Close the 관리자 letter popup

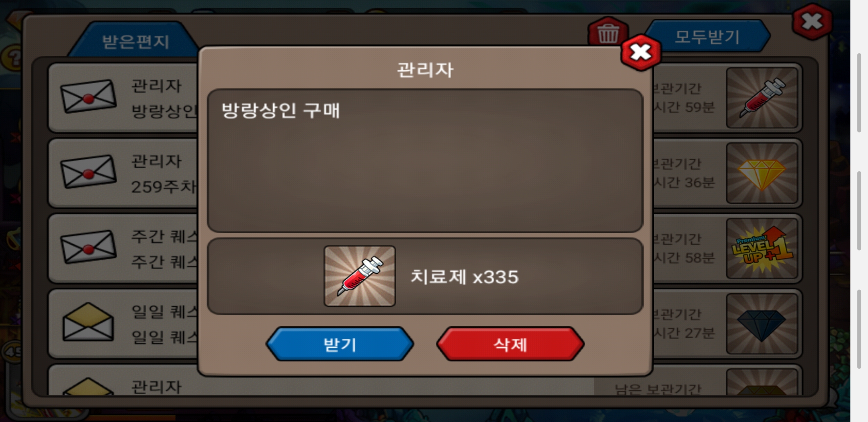(x=641, y=52)
